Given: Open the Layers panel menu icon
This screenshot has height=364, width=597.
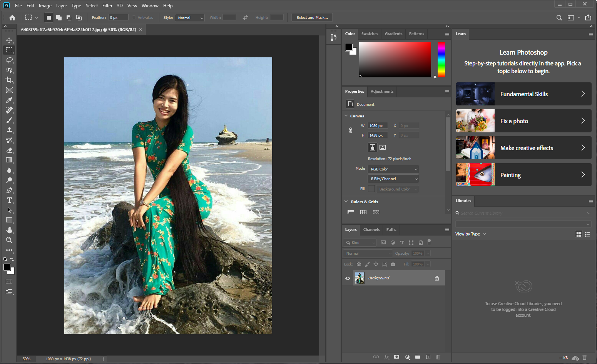Looking at the screenshot, I should tap(447, 230).
